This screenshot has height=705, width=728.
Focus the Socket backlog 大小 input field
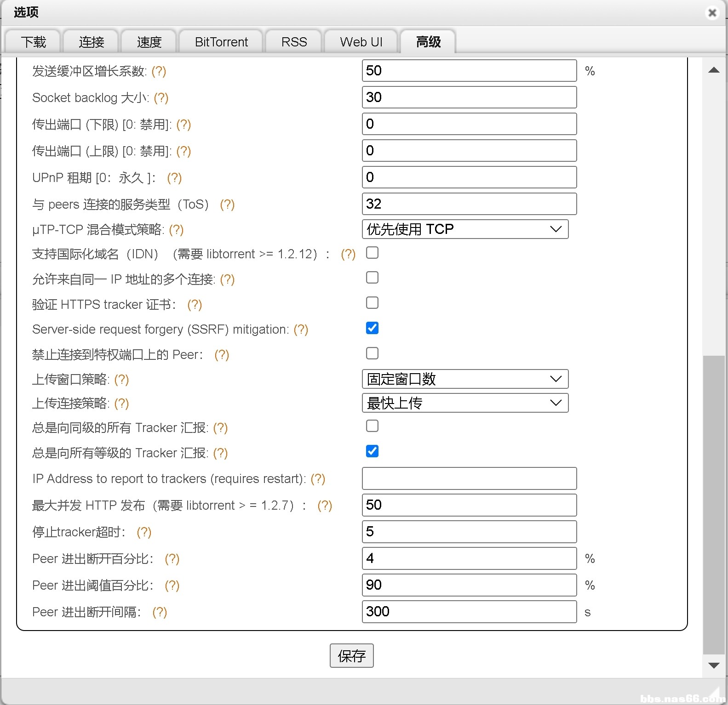(469, 97)
